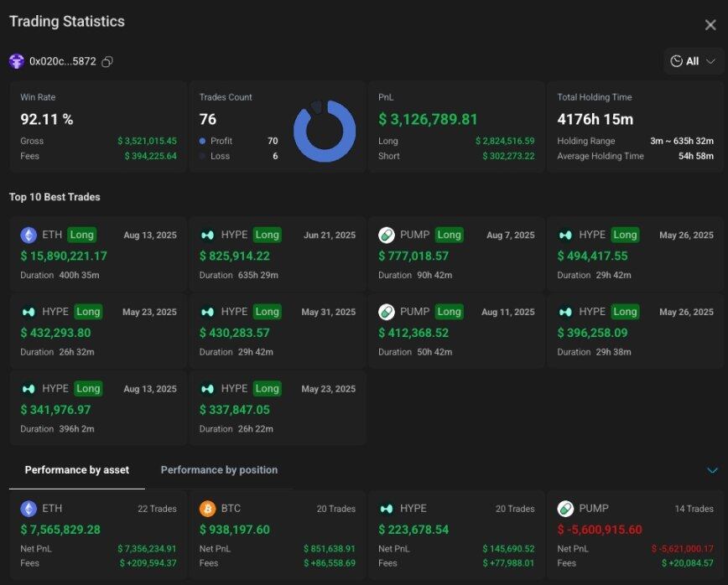Click the PUMP token icon on the Aug 7 trade
Image resolution: width=728 pixels, height=585 pixels.
click(388, 235)
